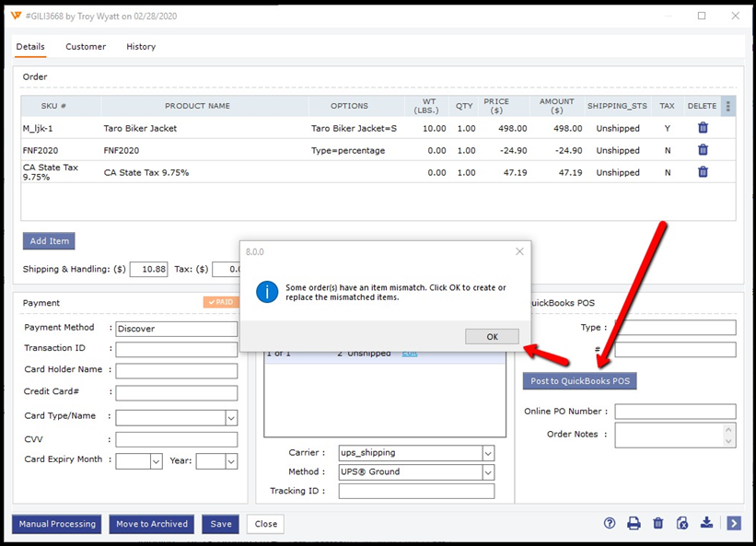Click the help question mark icon

tap(610, 523)
